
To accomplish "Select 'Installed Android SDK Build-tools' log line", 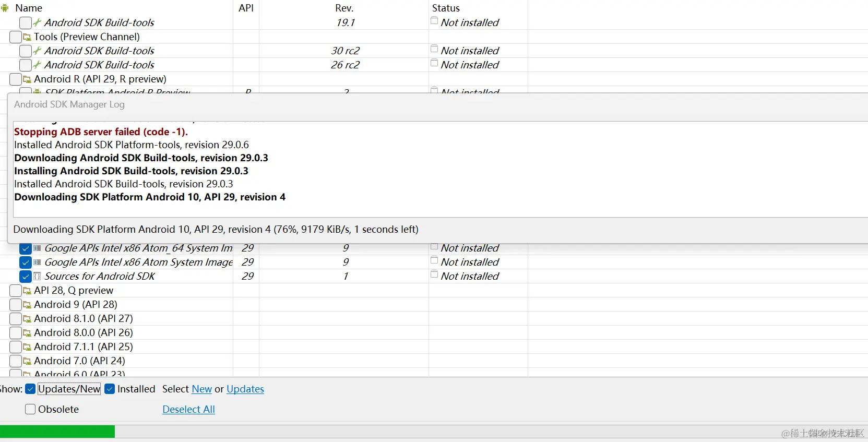I will [124, 184].
